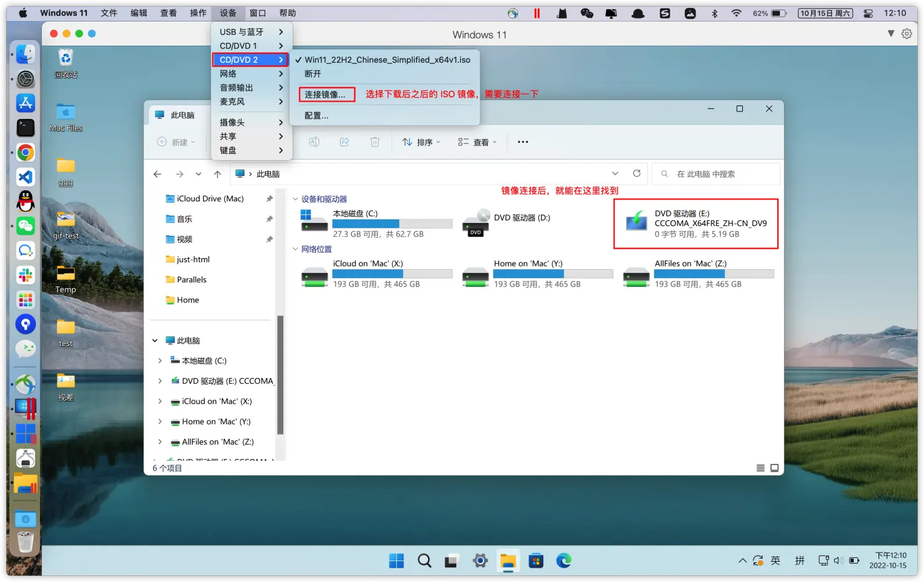This screenshot has height=582, width=924.
Task: Click the 在 此电脑 中搜索 search box
Action: [716, 174]
